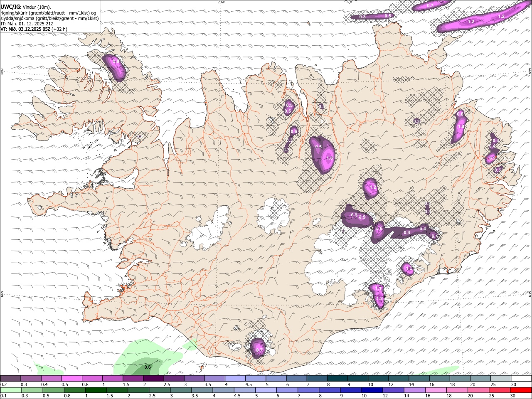
Task: Click the IT initial time 'Mán. 01. 12. 2025 21Z'
Action: [31, 24]
